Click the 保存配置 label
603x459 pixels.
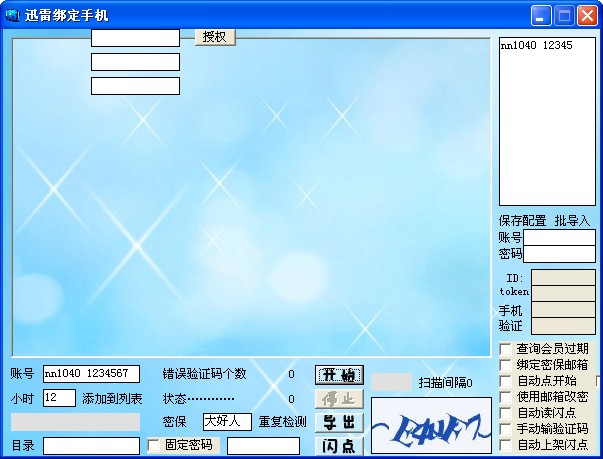click(x=522, y=221)
